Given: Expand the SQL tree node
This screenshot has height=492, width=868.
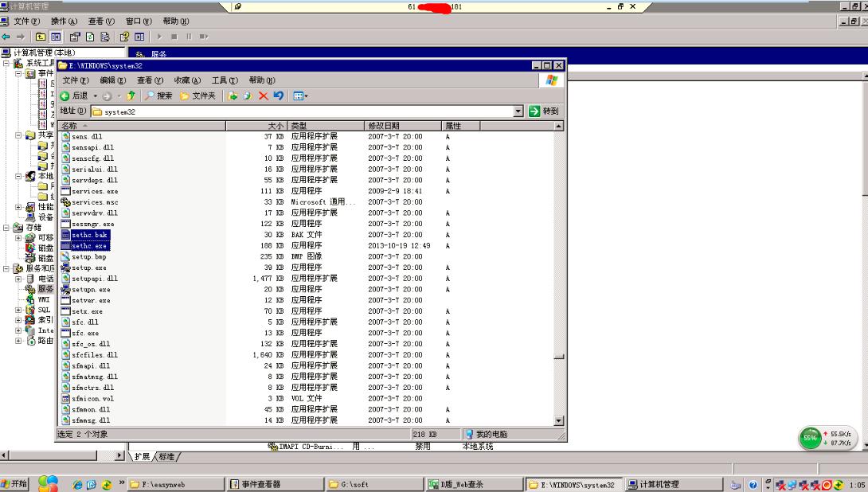Looking at the screenshot, I should [x=19, y=310].
